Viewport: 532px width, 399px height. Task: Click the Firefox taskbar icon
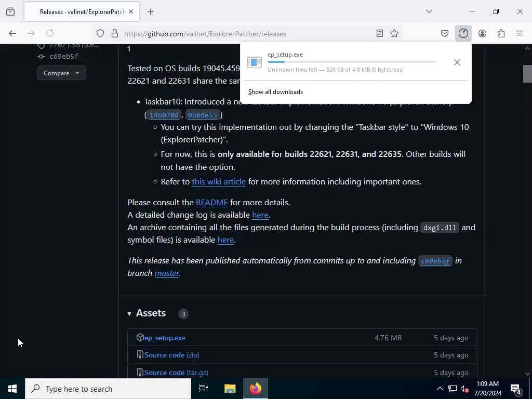(256, 389)
